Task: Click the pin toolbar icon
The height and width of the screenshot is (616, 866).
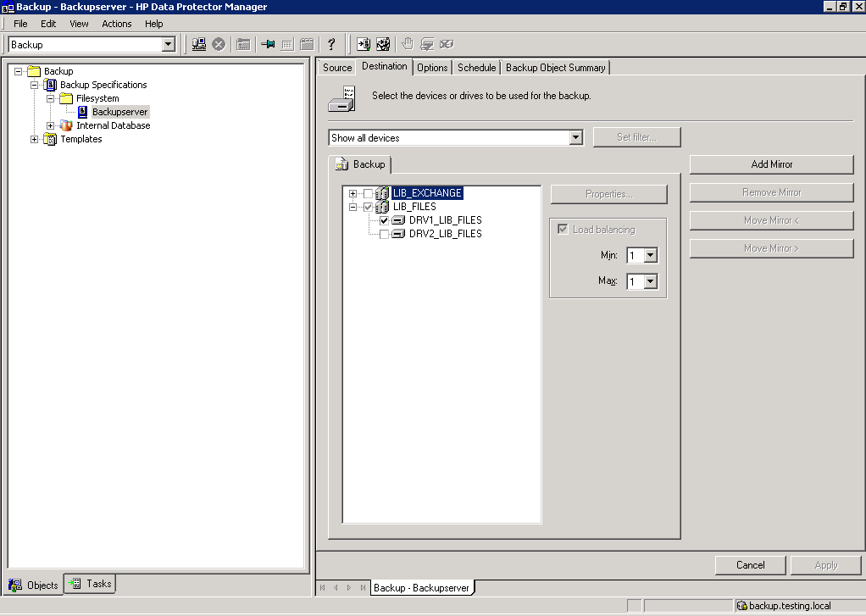Action: (268, 44)
